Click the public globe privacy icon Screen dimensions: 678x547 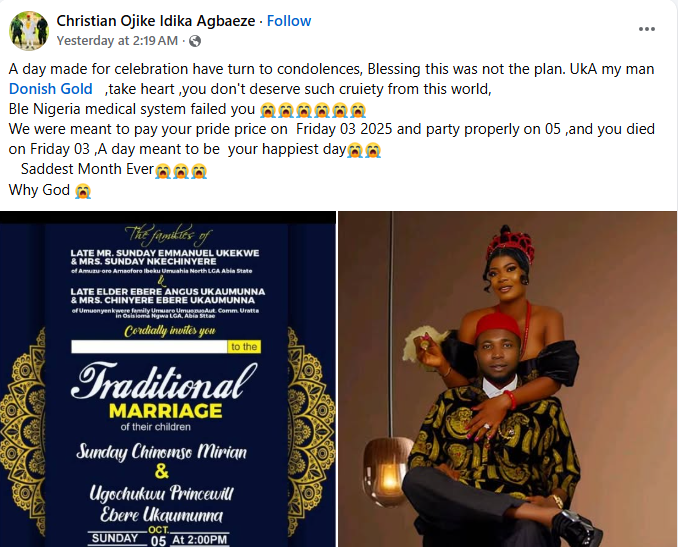coord(195,41)
